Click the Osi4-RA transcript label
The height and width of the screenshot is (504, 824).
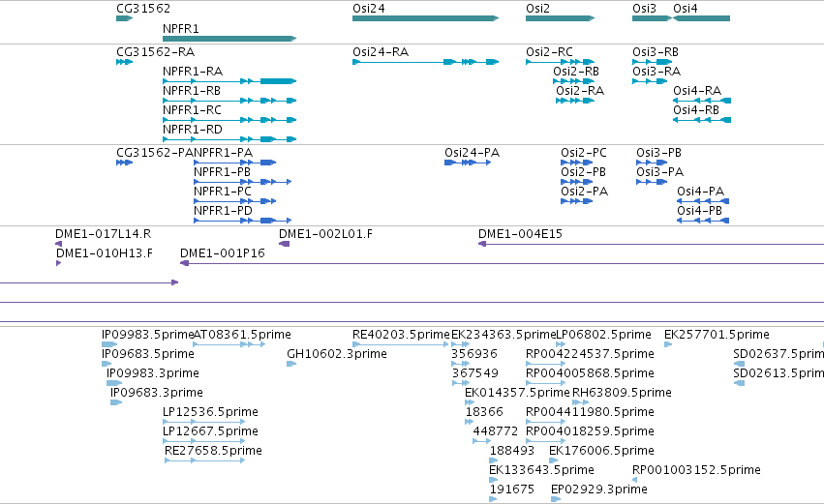click(x=697, y=91)
